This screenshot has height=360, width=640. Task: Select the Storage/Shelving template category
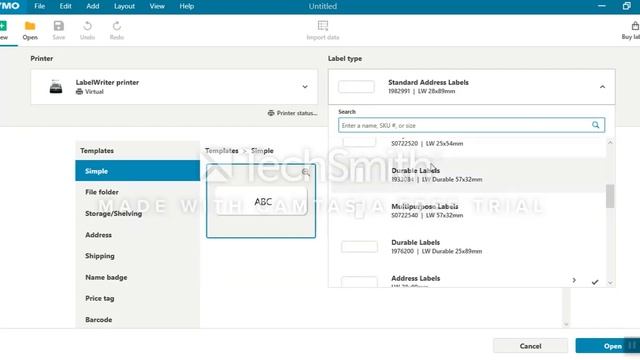point(138,213)
